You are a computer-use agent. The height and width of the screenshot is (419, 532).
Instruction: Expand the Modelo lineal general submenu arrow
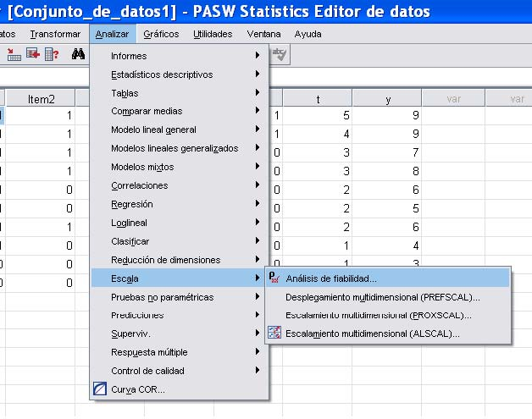click(258, 129)
